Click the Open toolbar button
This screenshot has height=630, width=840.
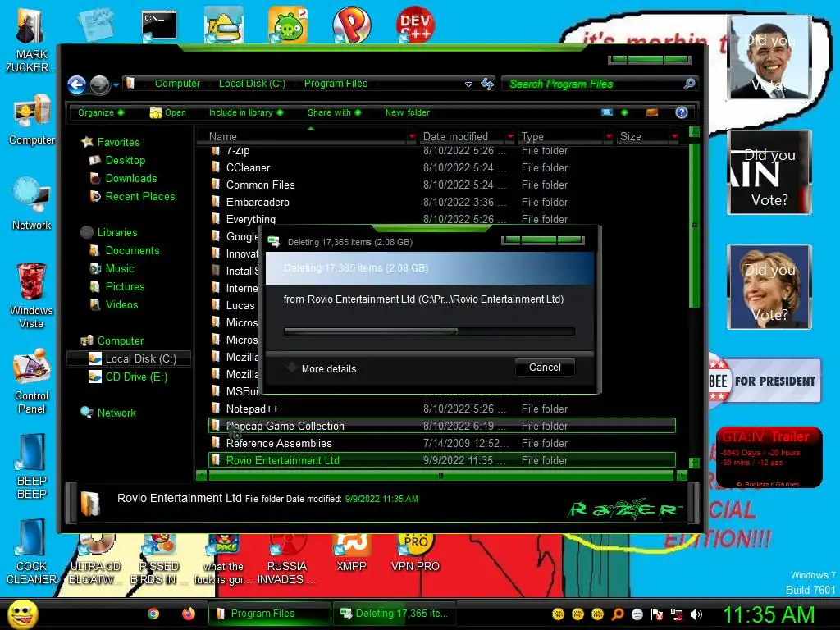[x=167, y=112]
